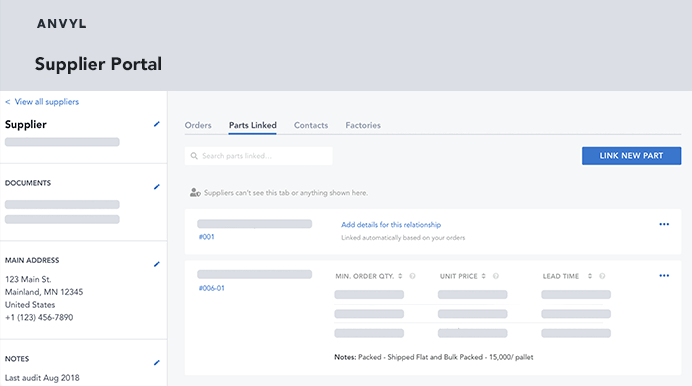Screen dimensions: 692x386
Task: Click the hidden-from-suppliers person icon
Action: (195, 192)
